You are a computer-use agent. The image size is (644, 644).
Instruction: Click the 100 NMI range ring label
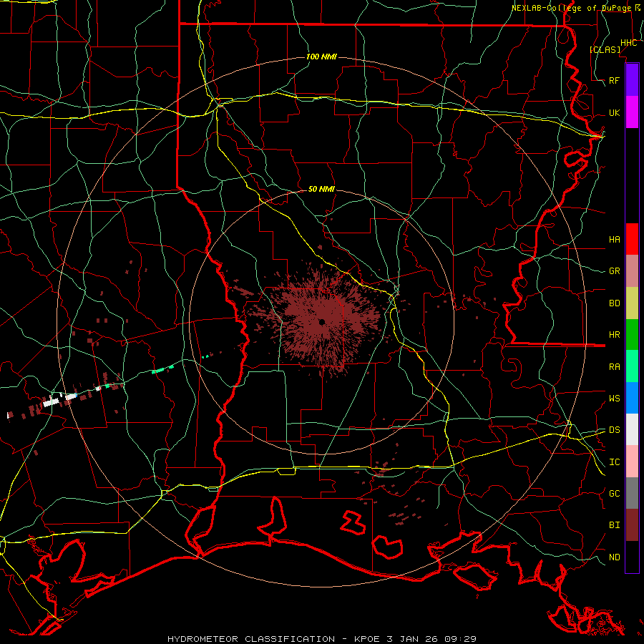pyautogui.click(x=321, y=57)
